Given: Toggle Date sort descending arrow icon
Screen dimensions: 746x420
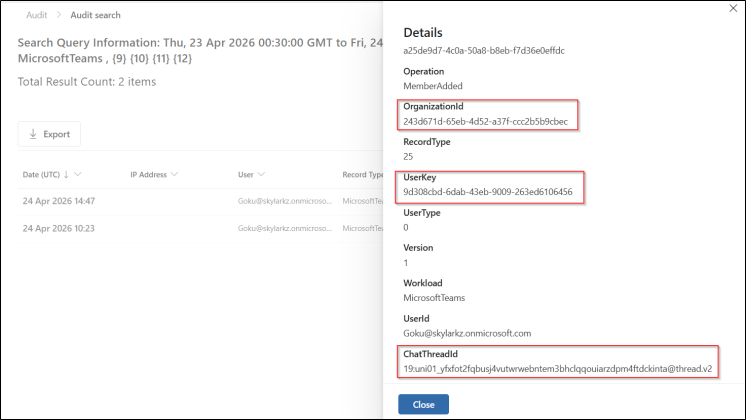Looking at the screenshot, I should 66,175.
